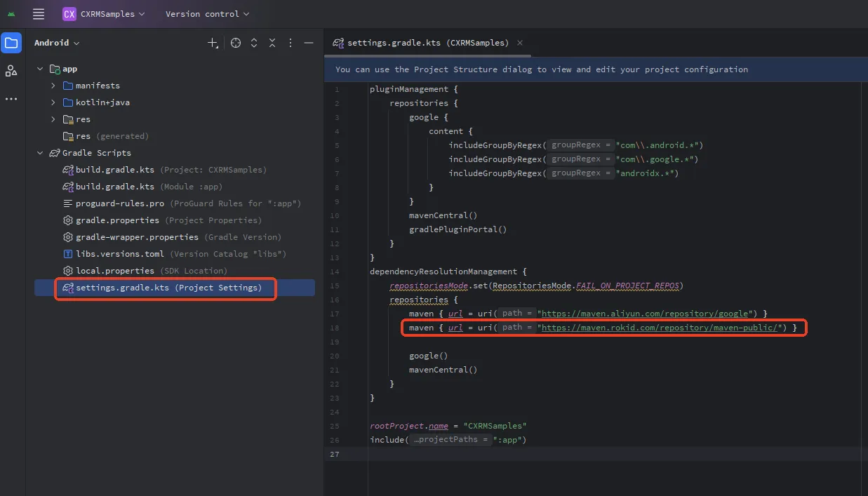
Task: Click the "CXRMSamples" string on line 25
Action: (495, 426)
